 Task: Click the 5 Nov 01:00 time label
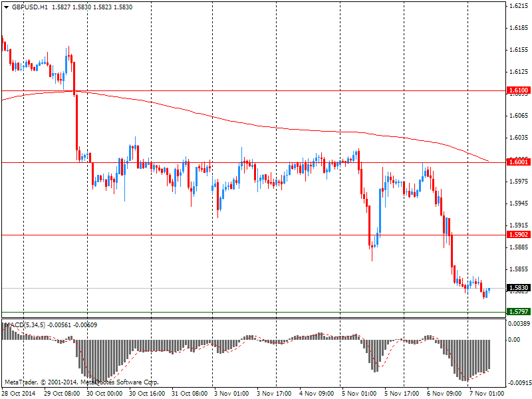[x=359, y=394]
